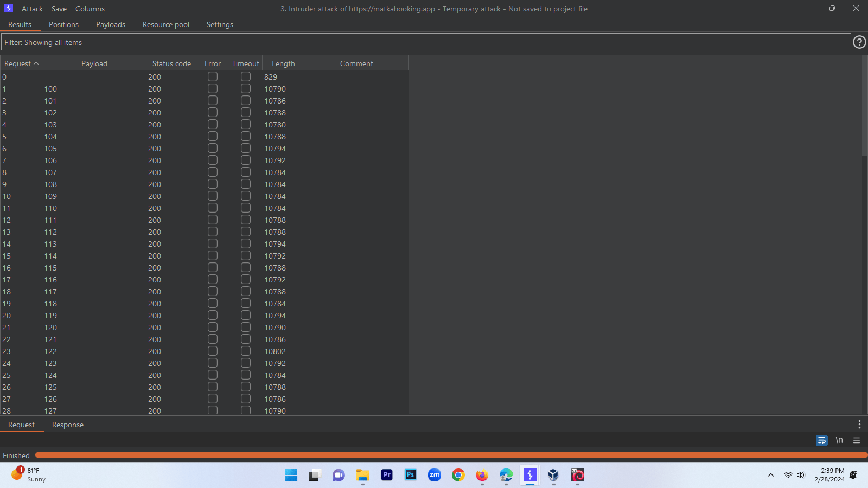Sort by the Error column header
Image resolution: width=868 pixels, height=488 pixels.
[x=213, y=63]
